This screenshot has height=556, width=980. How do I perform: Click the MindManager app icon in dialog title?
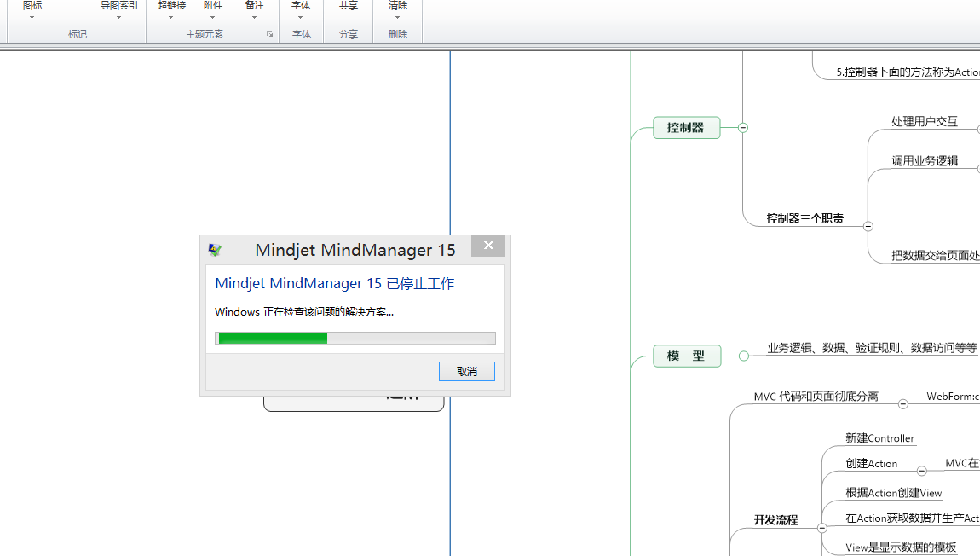215,250
